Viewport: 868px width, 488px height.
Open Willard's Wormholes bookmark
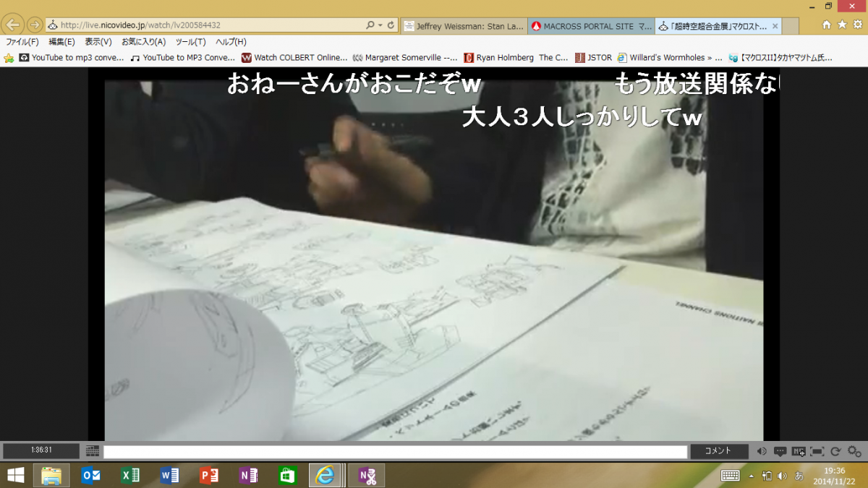pos(670,58)
